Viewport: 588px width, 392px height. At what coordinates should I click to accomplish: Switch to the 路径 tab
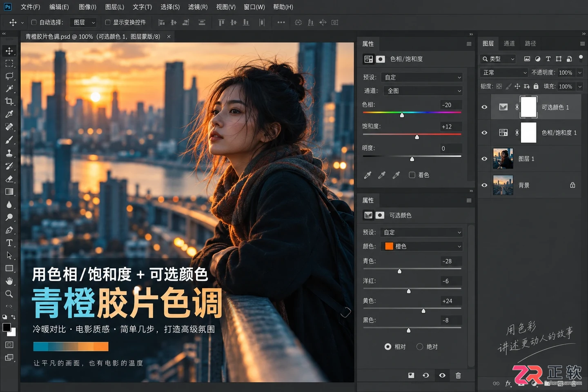tap(530, 43)
